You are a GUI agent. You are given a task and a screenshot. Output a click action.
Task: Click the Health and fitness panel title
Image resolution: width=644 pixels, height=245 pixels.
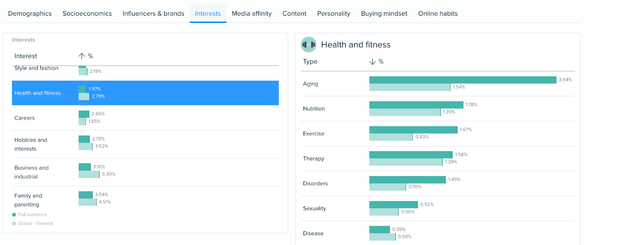point(356,45)
